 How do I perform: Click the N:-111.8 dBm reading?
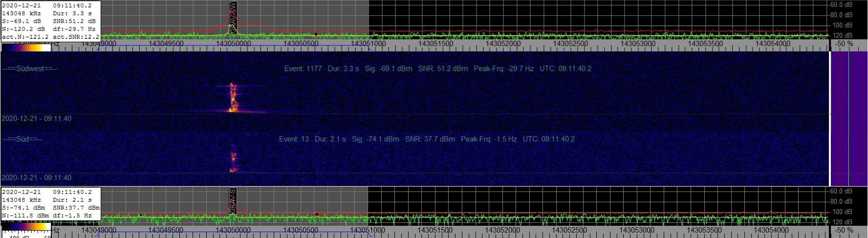pyautogui.click(x=25, y=215)
